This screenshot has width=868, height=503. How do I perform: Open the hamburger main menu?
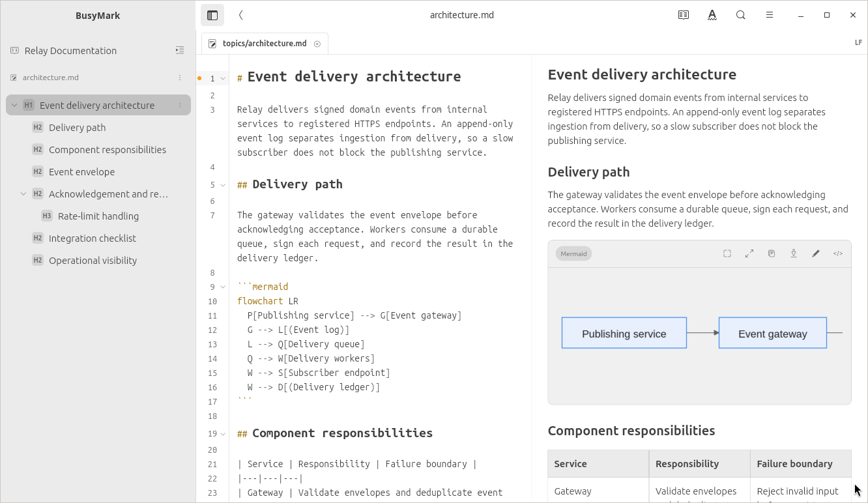[x=770, y=15]
